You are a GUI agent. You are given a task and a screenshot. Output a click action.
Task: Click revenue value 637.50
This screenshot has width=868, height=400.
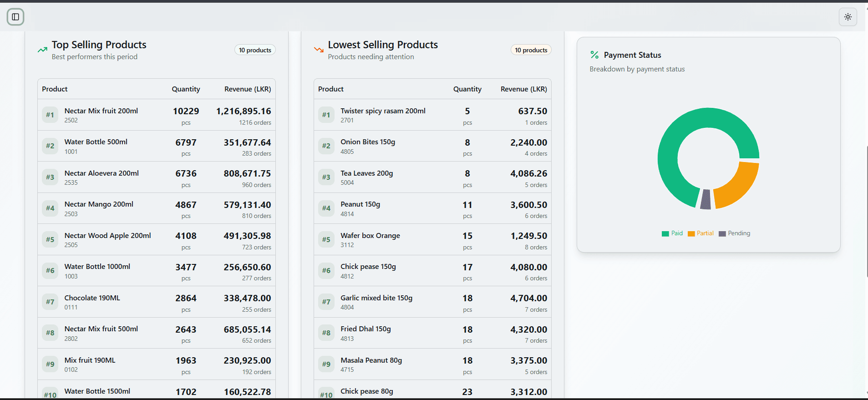(533, 111)
